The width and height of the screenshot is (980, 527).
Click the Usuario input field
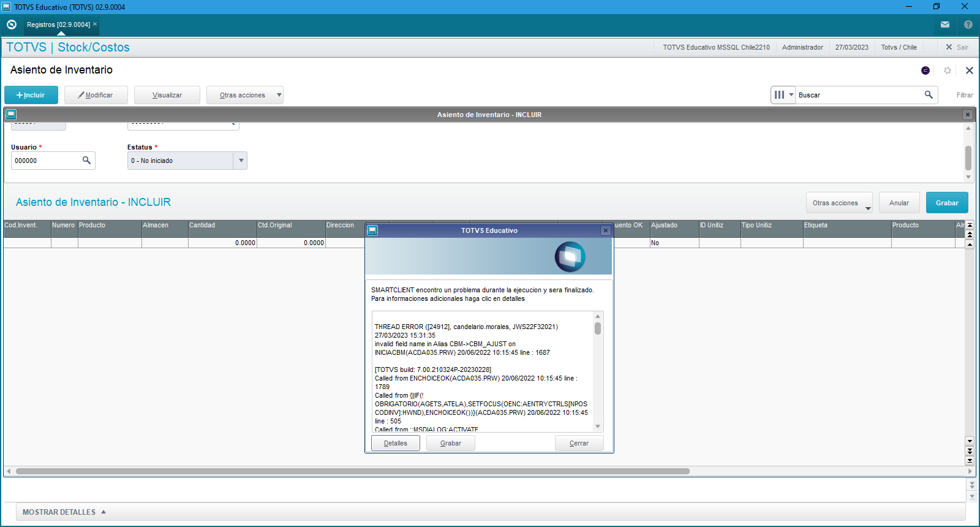pyautogui.click(x=47, y=161)
